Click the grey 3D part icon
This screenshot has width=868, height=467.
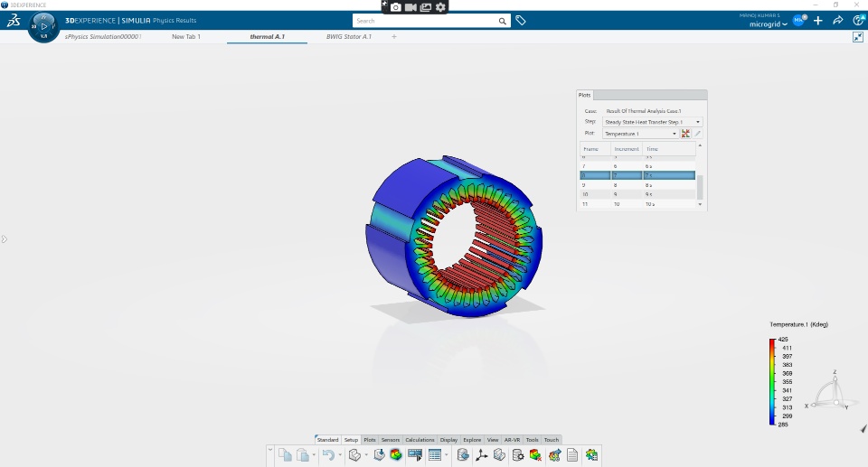[x=354, y=455]
